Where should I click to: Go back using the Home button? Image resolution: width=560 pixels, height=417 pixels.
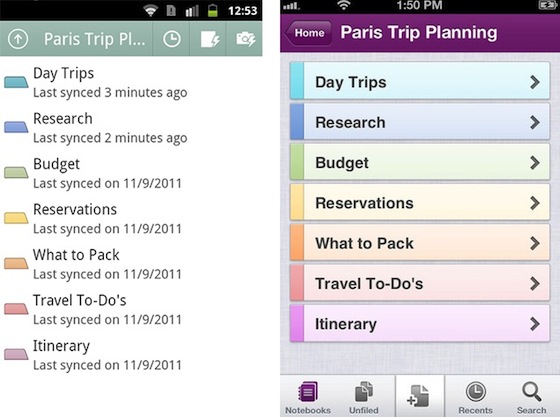click(309, 33)
